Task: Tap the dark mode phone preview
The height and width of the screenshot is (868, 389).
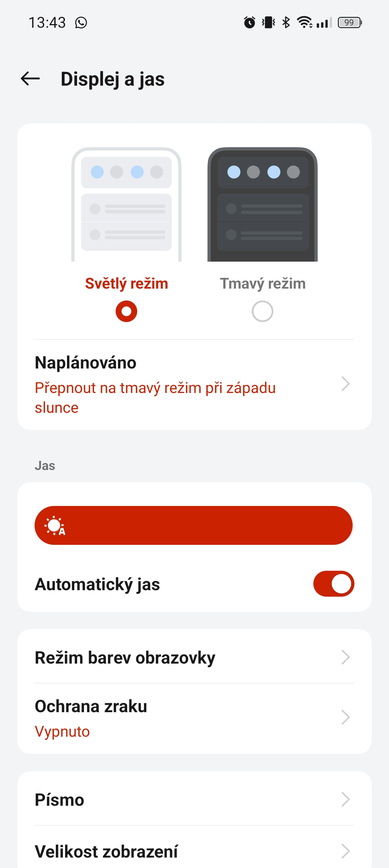Action: [x=263, y=204]
